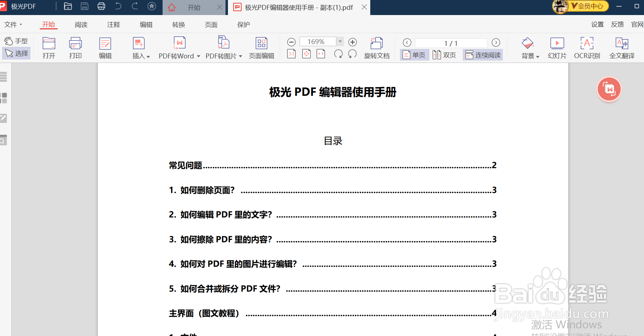Image resolution: width=644 pixels, height=336 pixels.
Task: Open the annotations sidebar panel icon
Action: [x=3, y=118]
